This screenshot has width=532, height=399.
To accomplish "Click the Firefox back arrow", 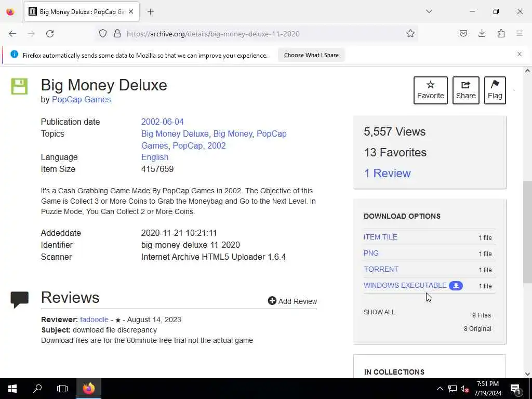I will (x=12, y=34).
